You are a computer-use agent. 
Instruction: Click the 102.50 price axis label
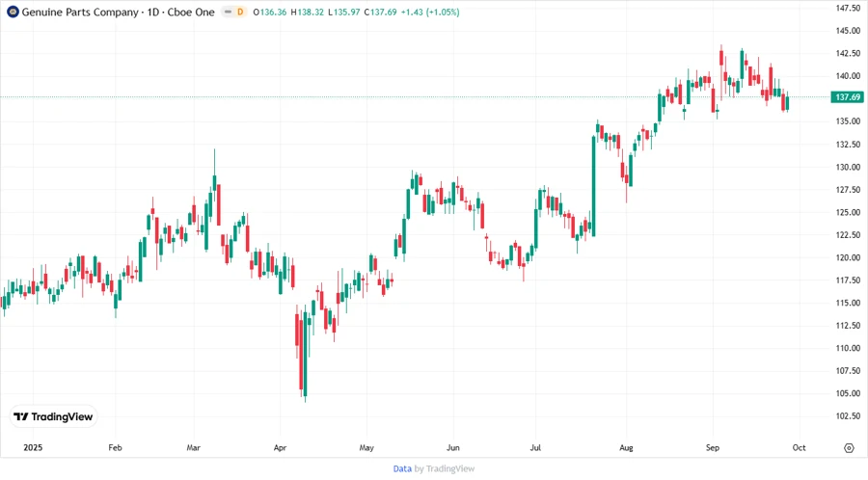coord(848,415)
